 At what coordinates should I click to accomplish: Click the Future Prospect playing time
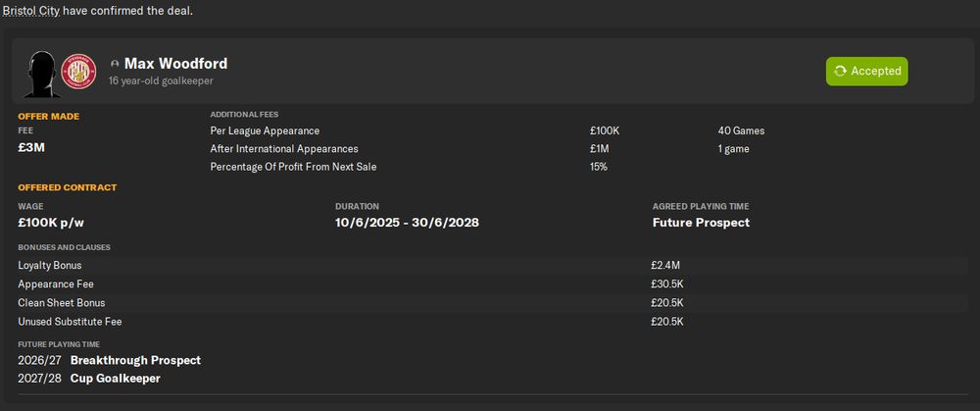(701, 223)
